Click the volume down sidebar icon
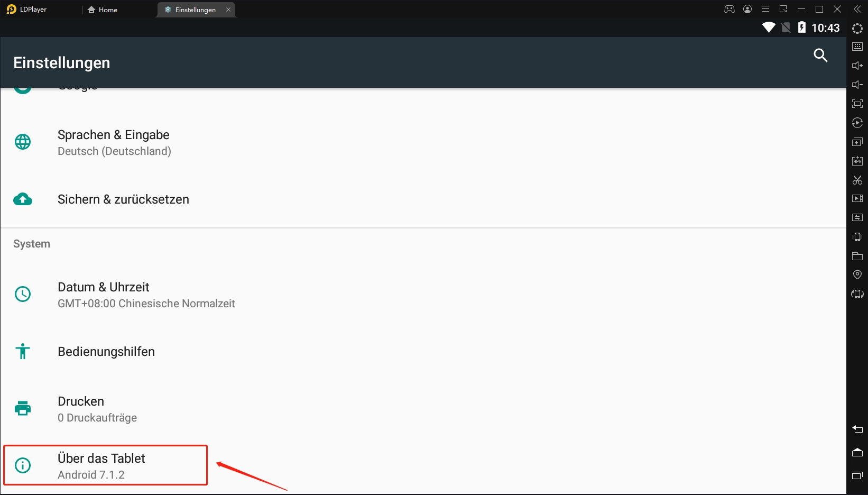 [857, 85]
